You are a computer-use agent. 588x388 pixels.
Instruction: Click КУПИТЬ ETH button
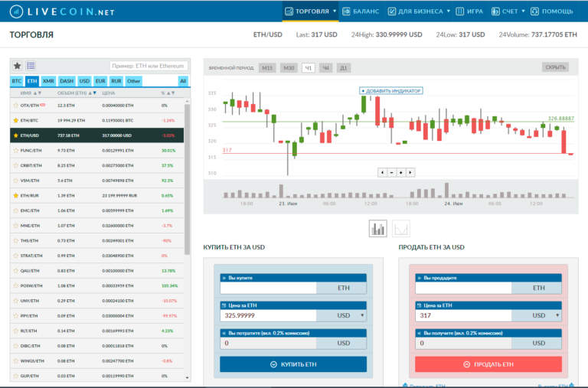click(x=293, y=364)
